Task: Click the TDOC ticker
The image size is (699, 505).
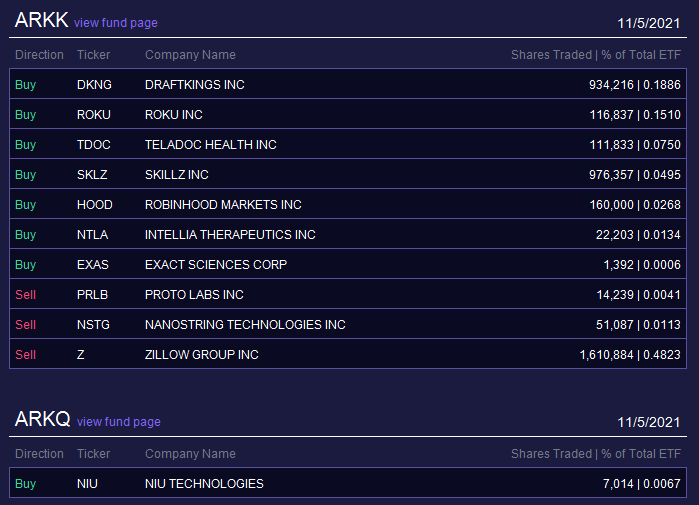Action: pos(94,144)
